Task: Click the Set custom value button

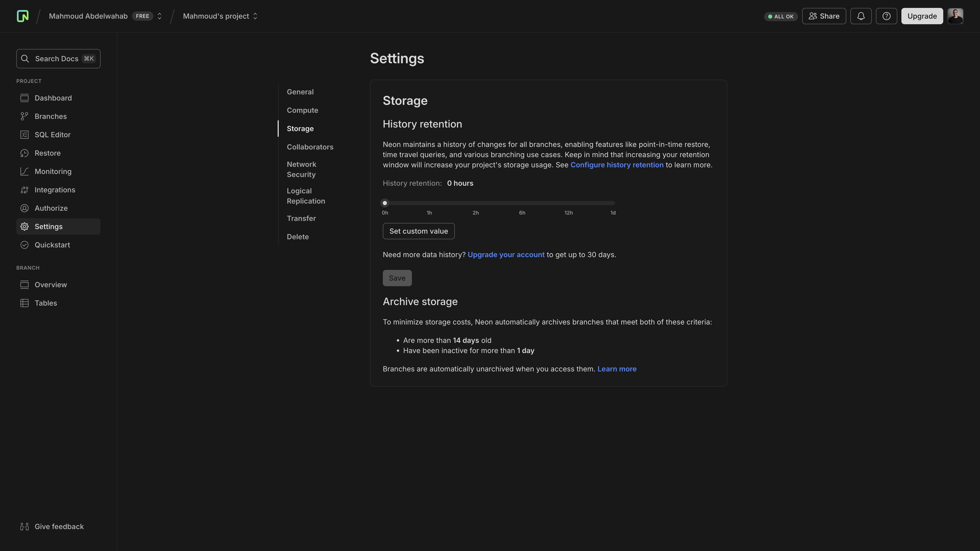Action: [x=418, y=231]
